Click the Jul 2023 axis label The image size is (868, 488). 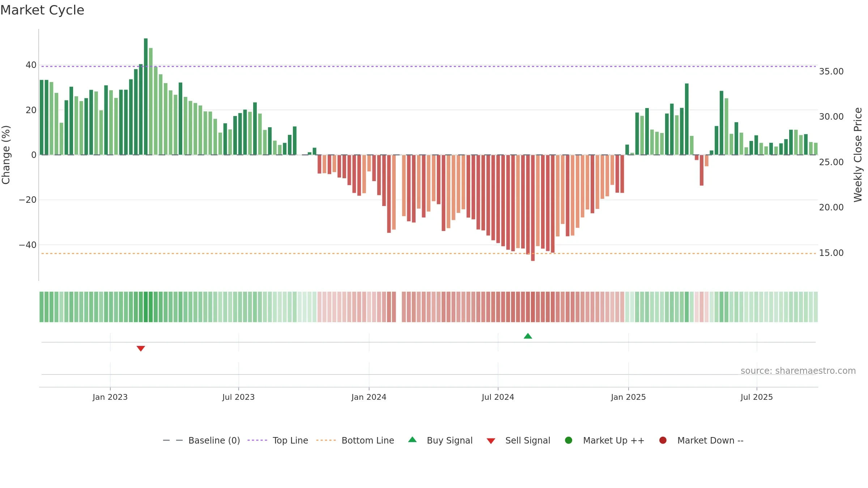[x=238, y=397]
